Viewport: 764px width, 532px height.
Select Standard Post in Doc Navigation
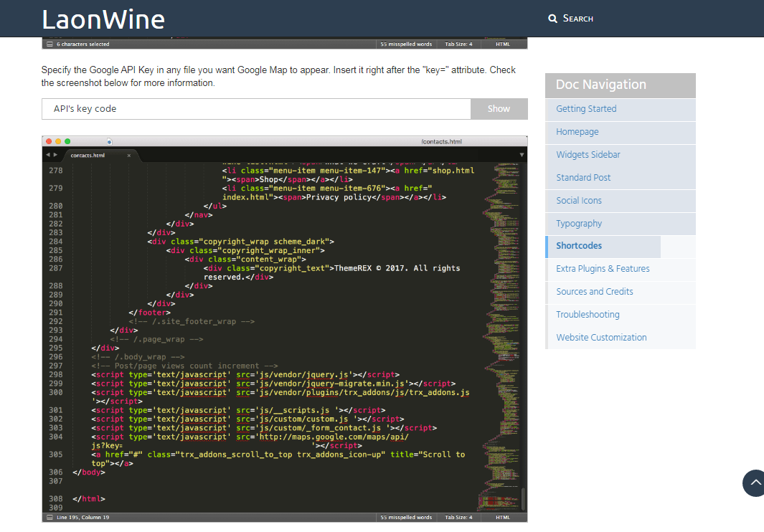583,177
